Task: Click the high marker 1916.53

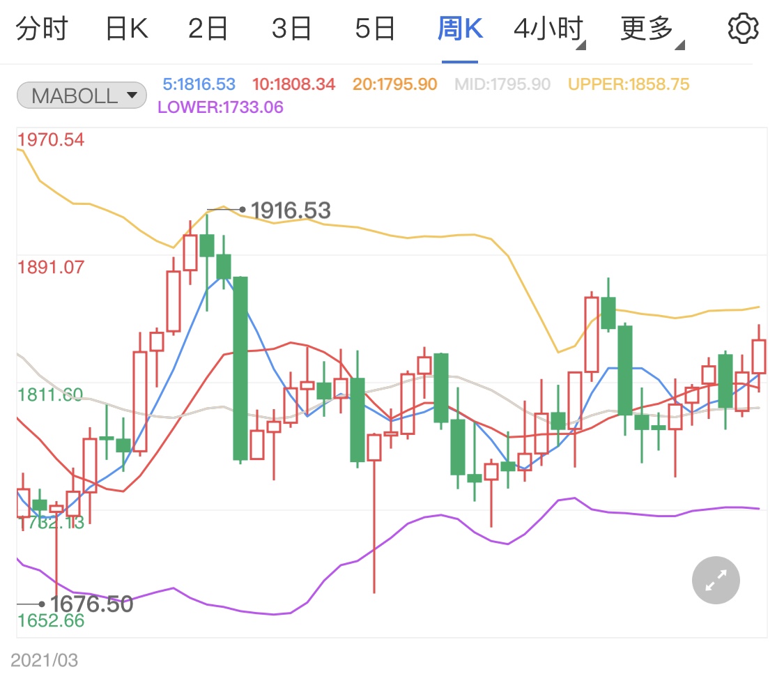Action: coord(291,210)
